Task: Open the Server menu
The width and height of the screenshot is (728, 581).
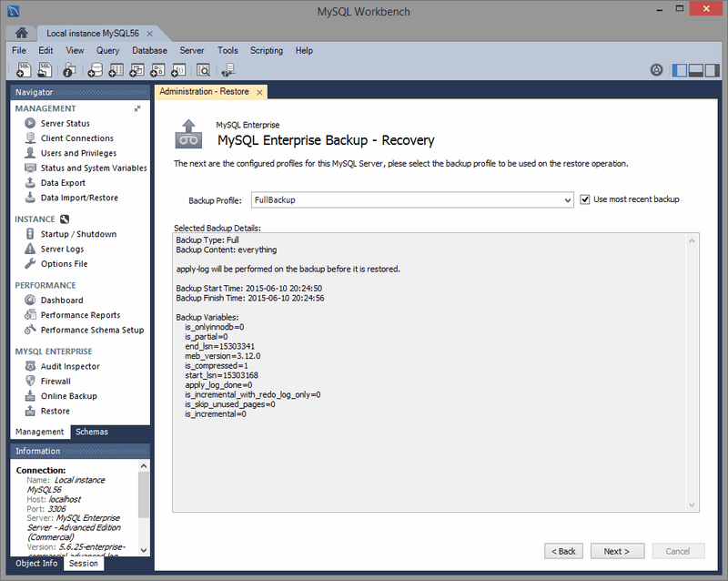Action: tap(192, 50)
